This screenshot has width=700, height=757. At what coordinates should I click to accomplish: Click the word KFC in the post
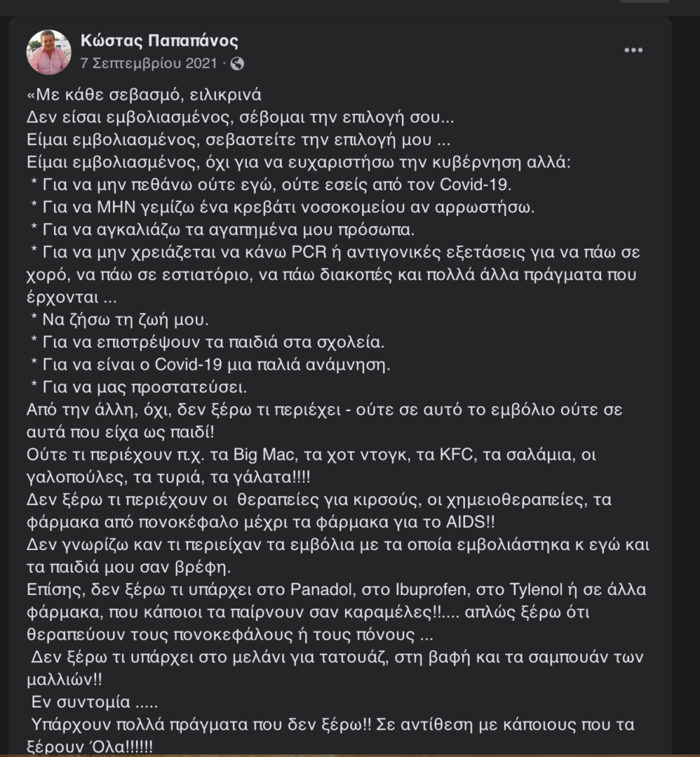[456, 455]
